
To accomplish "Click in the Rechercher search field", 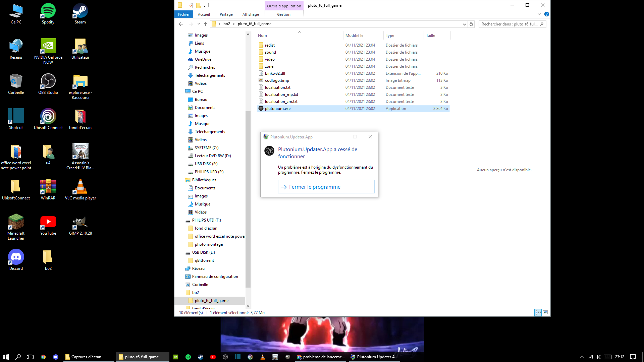I will point(509,24).
